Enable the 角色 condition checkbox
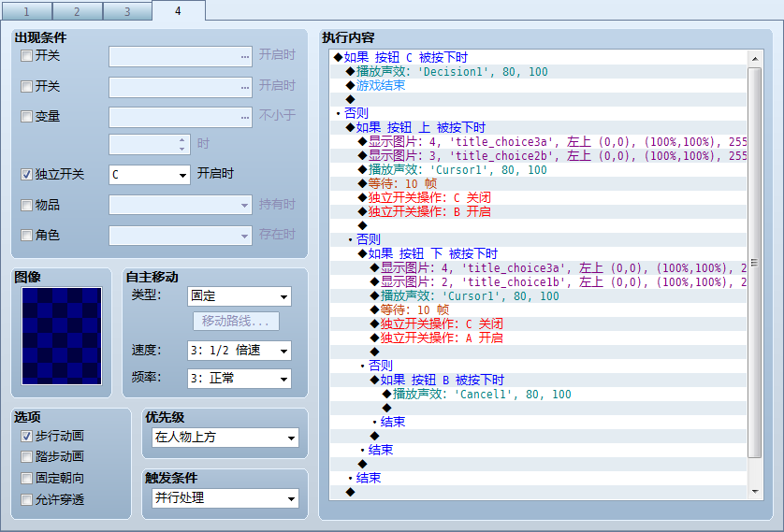Viewport: 784px width, 532px height. [x=26, y=235]
